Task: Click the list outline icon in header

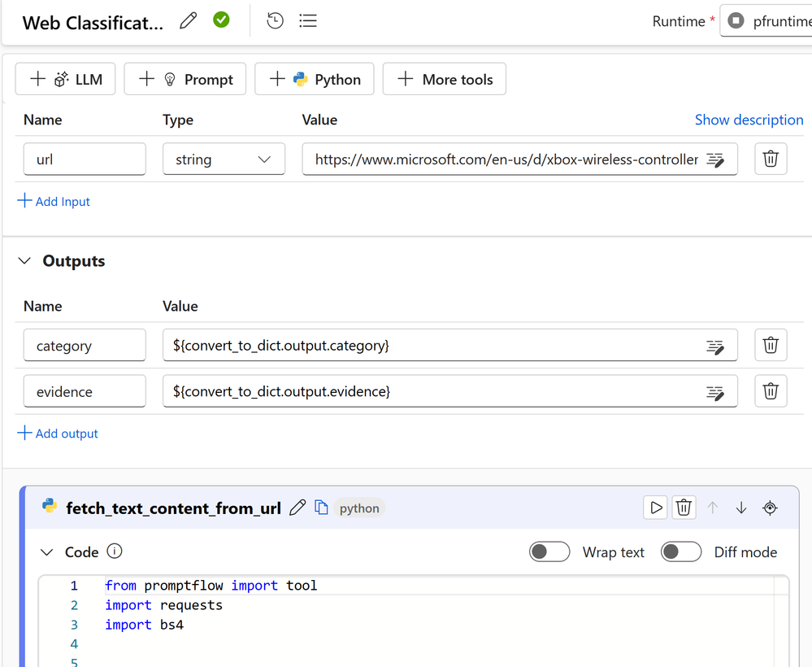Action: pyautogui.click(x=308, y=21)
